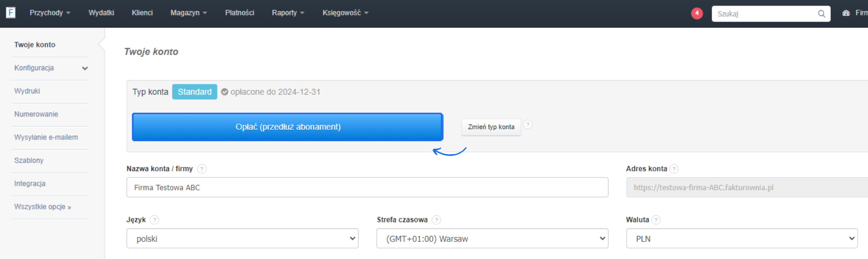The height and width of the screenshot is (259, 868).
Task: Click the Twoje konto page heading
Action: click(x=151, y=52)
